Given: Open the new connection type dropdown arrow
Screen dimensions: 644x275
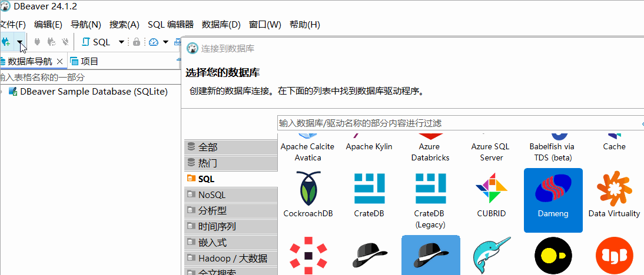Looking at the screenshot, I should point(19,42).
